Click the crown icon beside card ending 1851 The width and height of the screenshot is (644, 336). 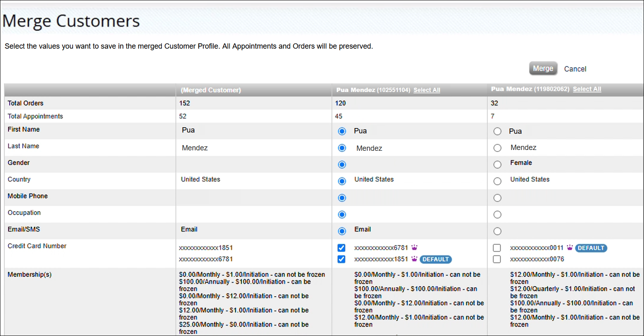(414, 259)
